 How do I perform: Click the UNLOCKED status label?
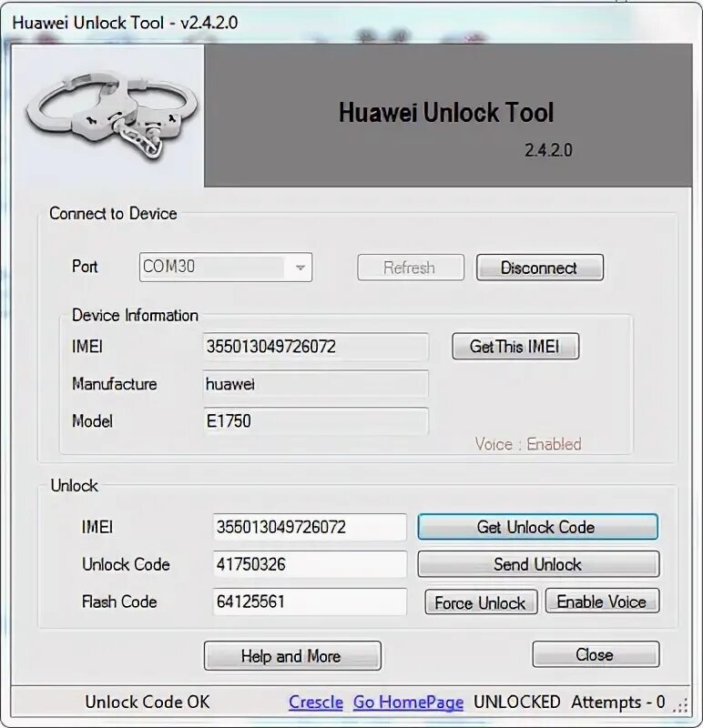pos(516,702)
